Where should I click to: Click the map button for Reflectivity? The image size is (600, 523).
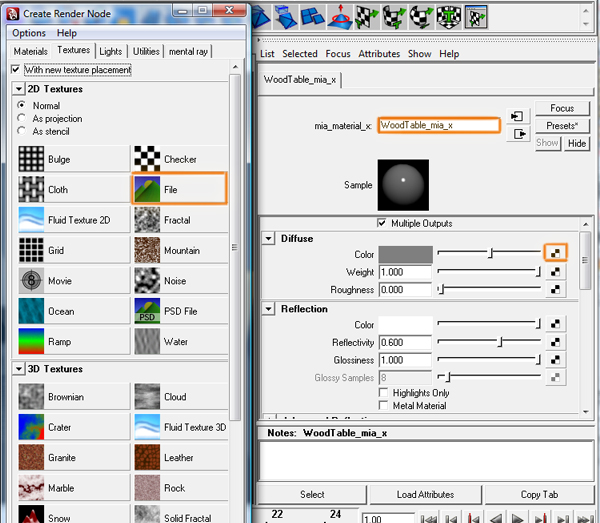[555, 342]
